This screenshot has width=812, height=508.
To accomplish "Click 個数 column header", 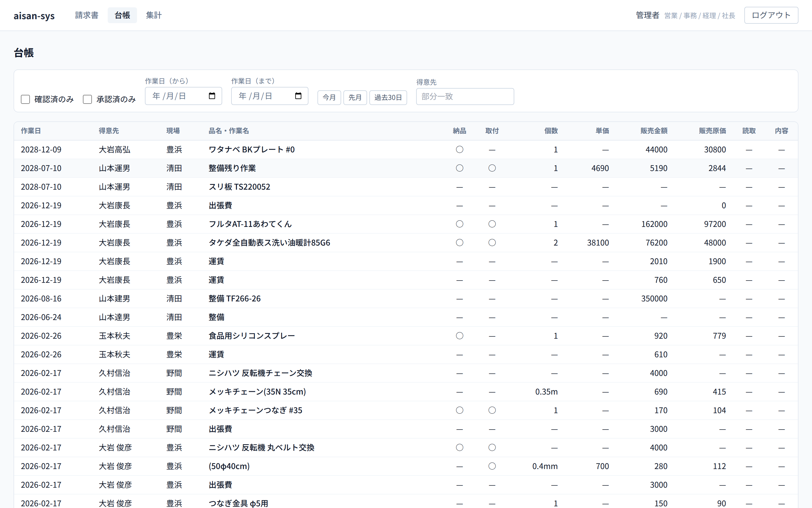I will coord(551,131).
